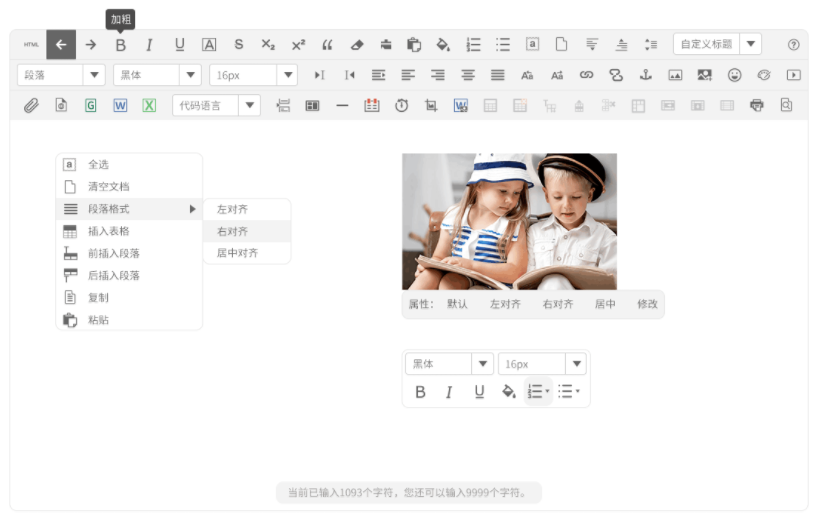Screen dimensions: 814x531
Task: Click the print icon
Action: point(757,106)
